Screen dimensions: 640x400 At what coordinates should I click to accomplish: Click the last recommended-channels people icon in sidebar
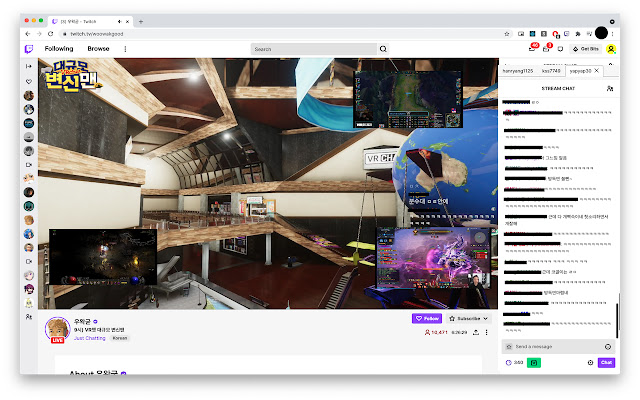pos(29,317)
